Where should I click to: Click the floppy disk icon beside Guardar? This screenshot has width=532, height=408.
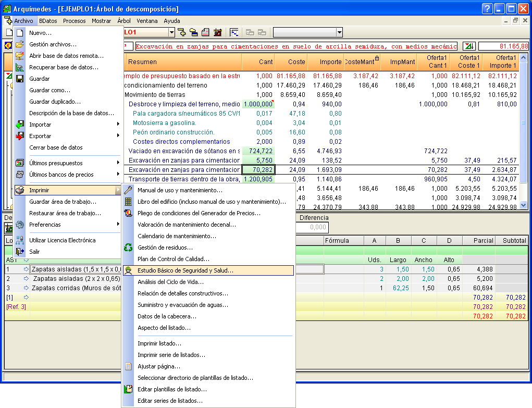click(x=20, y=79)
